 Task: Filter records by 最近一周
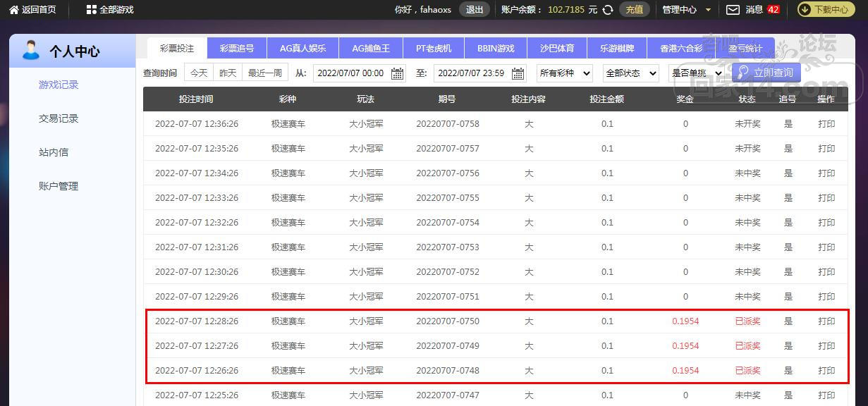click(265, 73)
